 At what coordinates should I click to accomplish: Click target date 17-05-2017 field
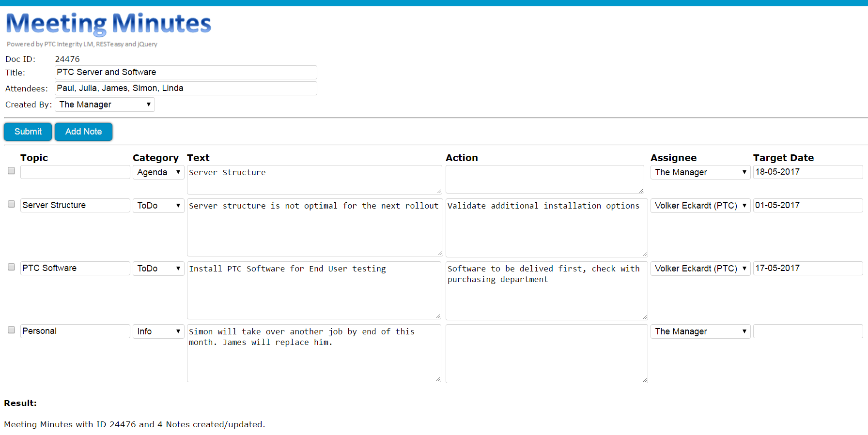coord(808,268)
